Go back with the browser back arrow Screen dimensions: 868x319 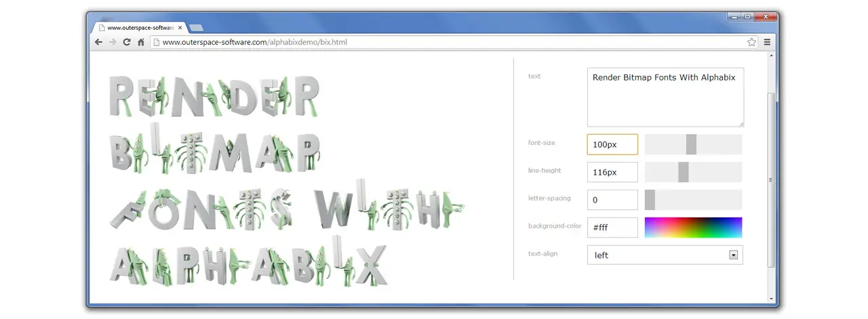tap(98, 42)
